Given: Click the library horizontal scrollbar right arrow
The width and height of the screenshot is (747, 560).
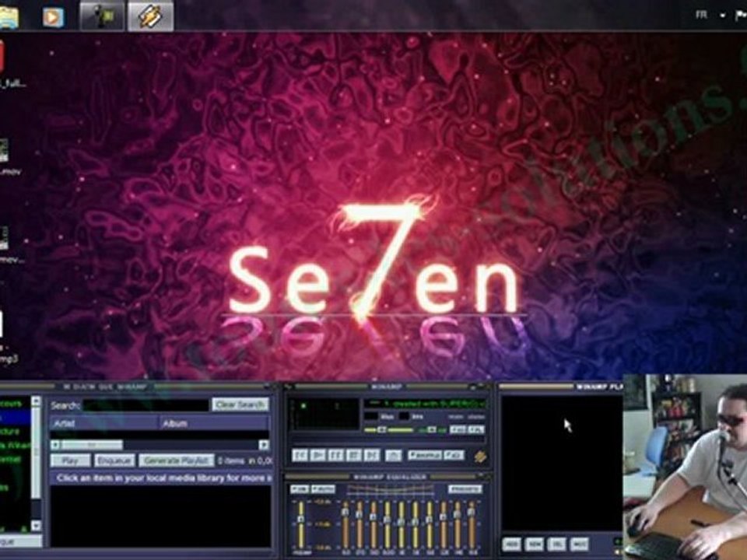Looking at the screenshot, I should [264, 445].
